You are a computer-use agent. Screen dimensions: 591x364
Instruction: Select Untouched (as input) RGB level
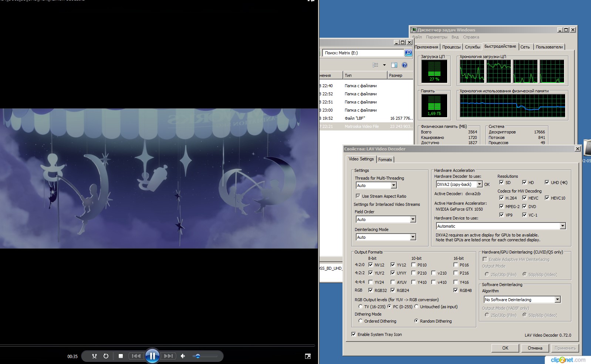pos(416,307)
